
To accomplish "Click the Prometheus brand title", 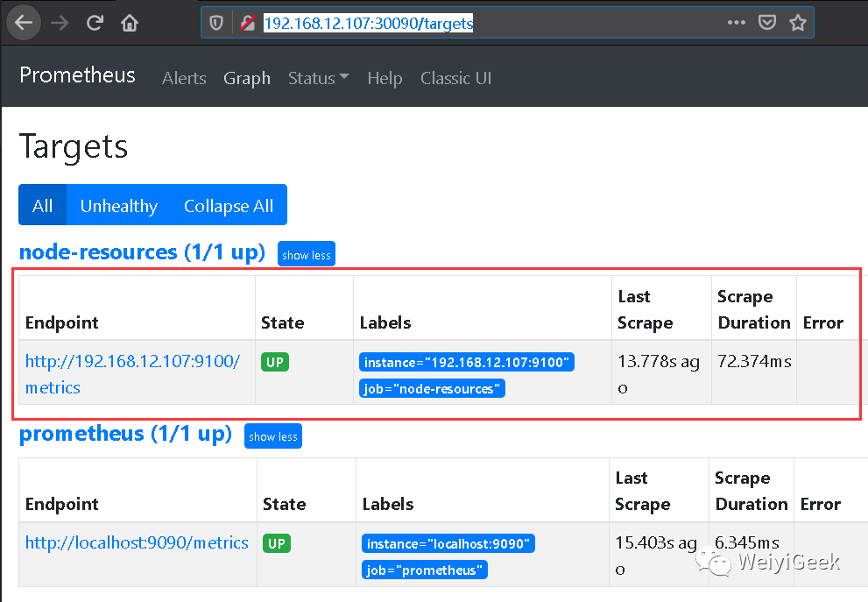I will tap(77, 75).
